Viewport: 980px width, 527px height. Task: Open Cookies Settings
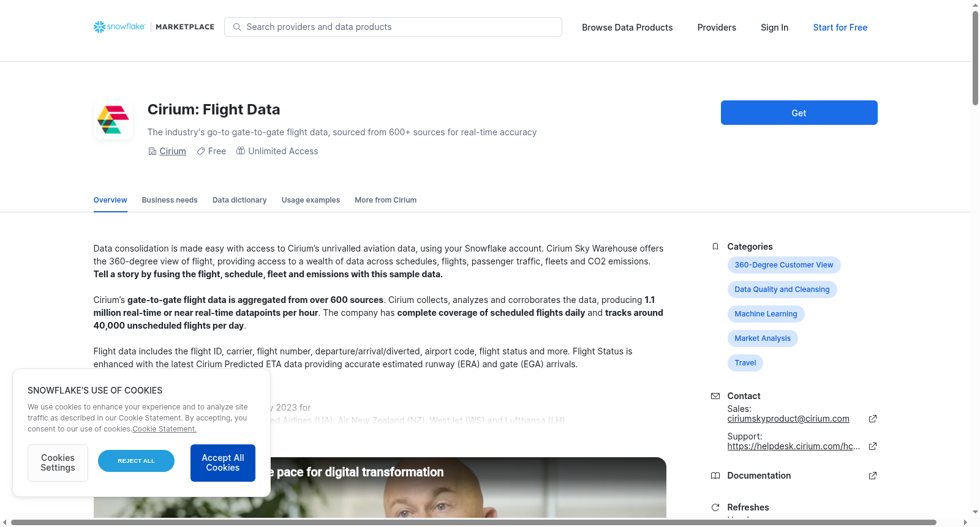(58, 463)
